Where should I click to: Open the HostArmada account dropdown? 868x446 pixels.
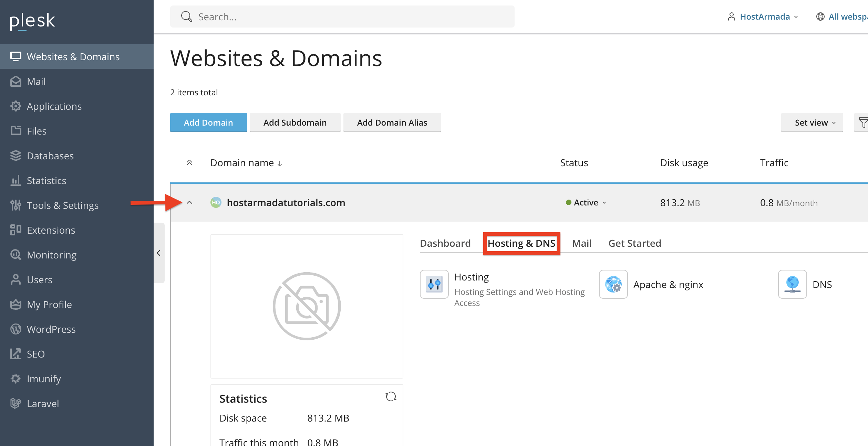[x=763, y=17]
